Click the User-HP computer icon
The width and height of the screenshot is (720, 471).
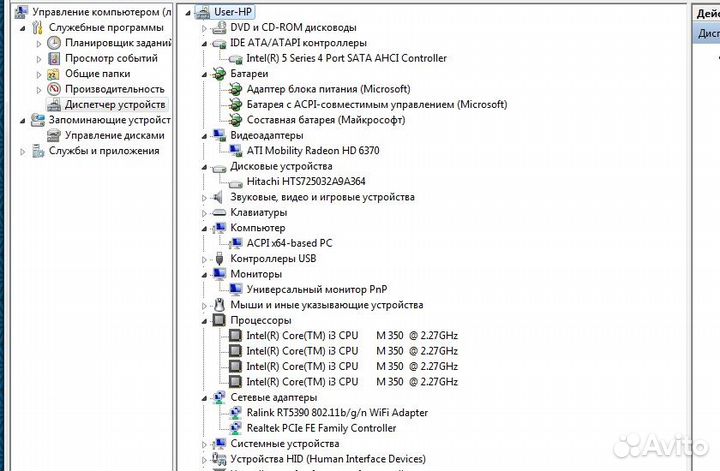click(203, 12)
